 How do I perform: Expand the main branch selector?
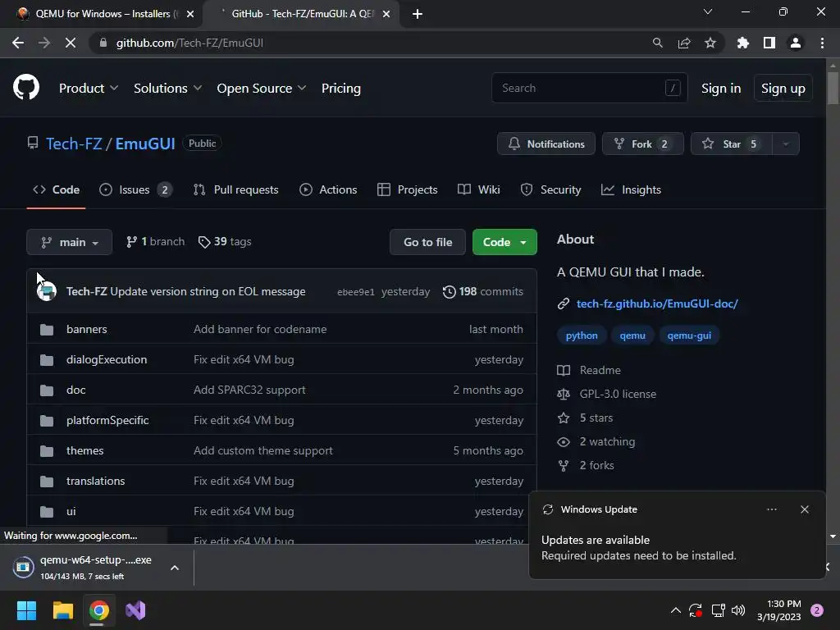[x=69, y=242]
